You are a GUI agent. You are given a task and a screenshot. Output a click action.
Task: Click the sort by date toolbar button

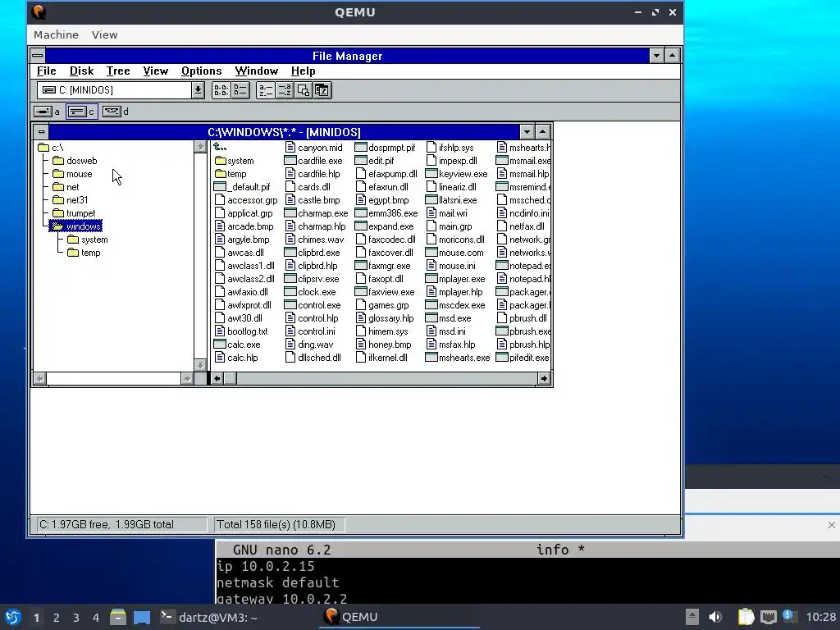coord(322,90)
